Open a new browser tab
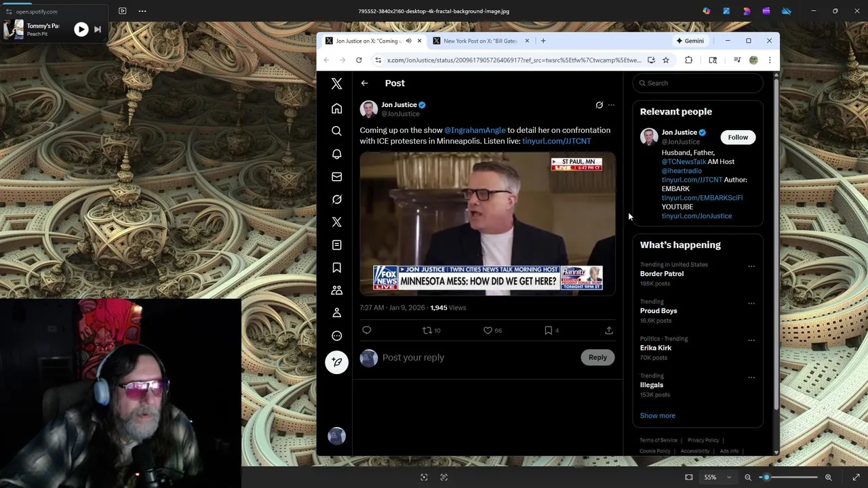This screenshot has width=868, height=488. click(543, 41)
